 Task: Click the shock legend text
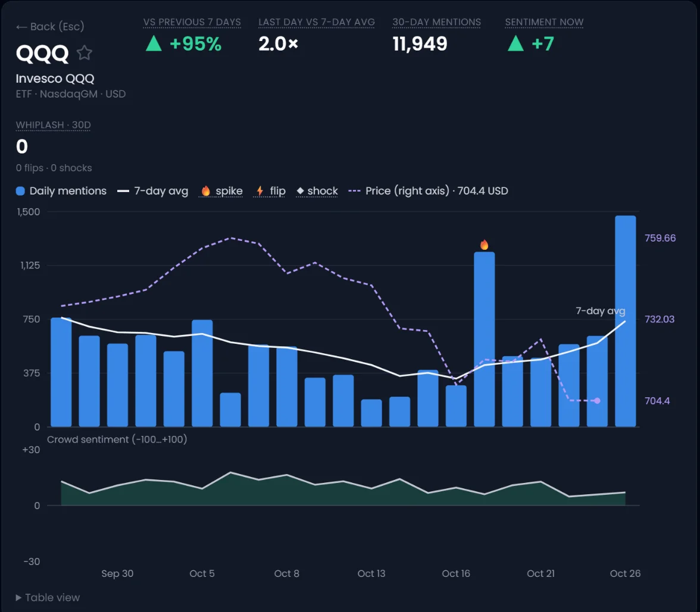323,191
